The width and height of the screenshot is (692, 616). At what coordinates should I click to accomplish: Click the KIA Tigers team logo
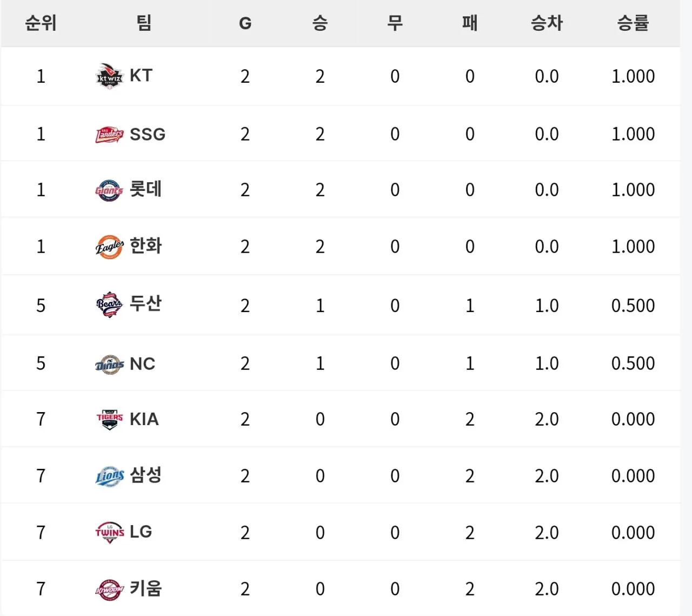pyautogui.click(x=109, y=419)
